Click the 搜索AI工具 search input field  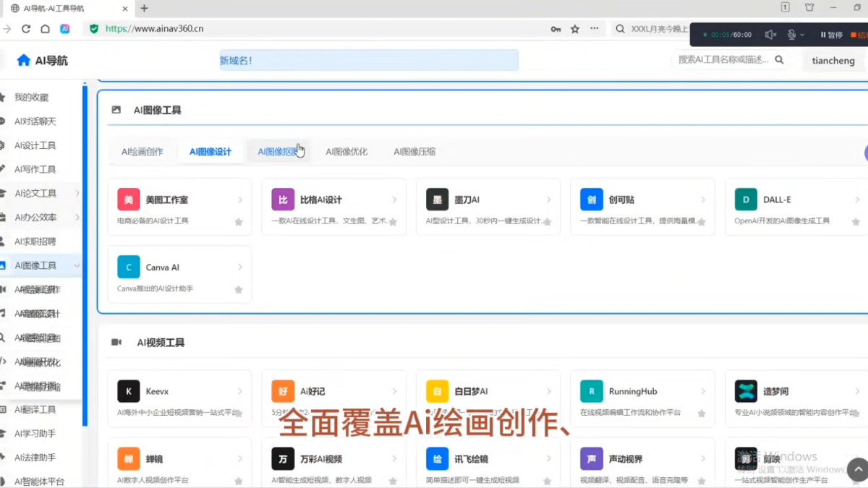pyautogui.click(x=723, y=60)
